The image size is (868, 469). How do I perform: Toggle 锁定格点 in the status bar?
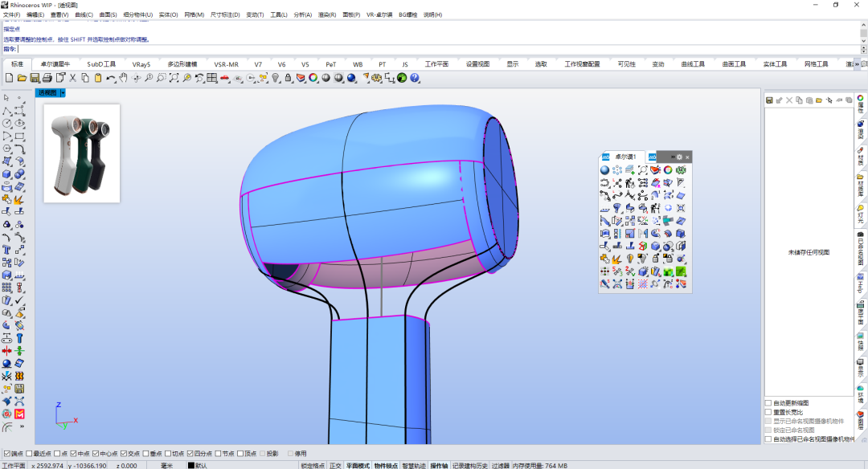click(x=313, y=466)
